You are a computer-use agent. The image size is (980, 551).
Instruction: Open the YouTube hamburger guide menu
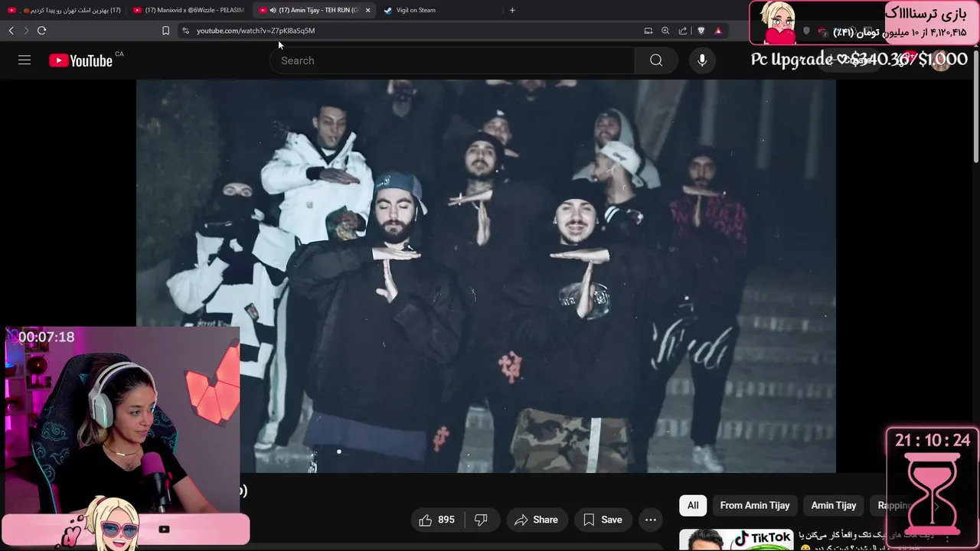pyautogui.click(x=24, y=60)
